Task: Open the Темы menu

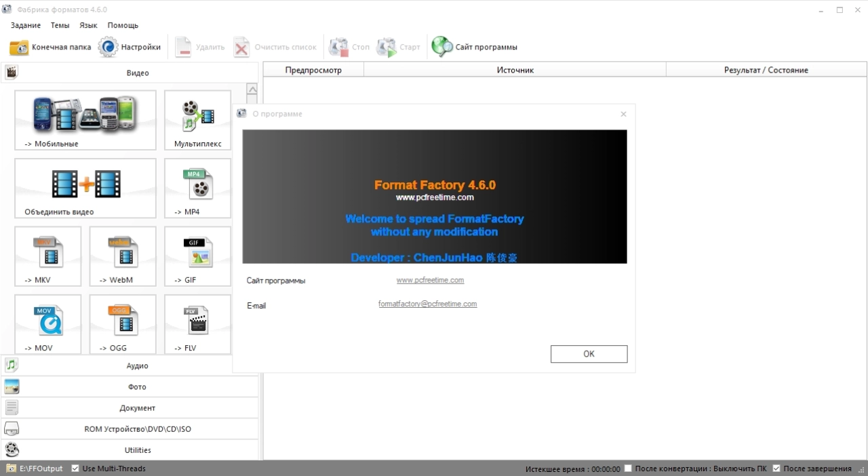Action: (x=60, y=25)
